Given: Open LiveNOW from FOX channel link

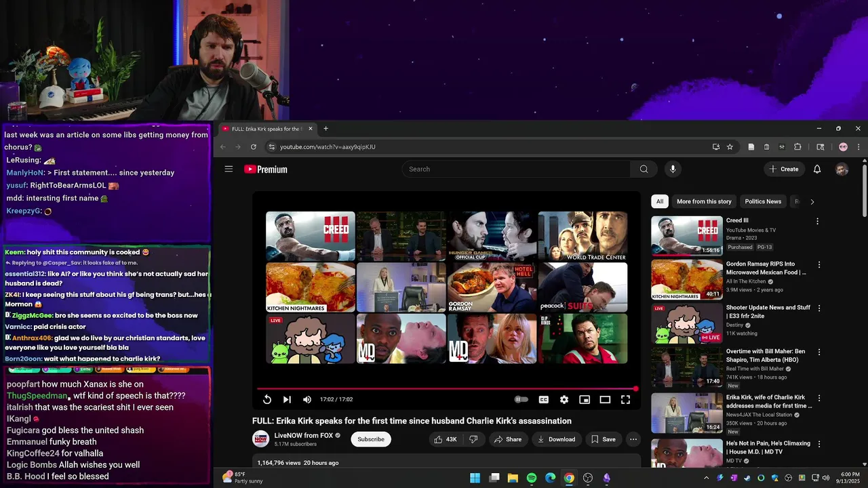Looking at the screenshot, I should [303, 435].
